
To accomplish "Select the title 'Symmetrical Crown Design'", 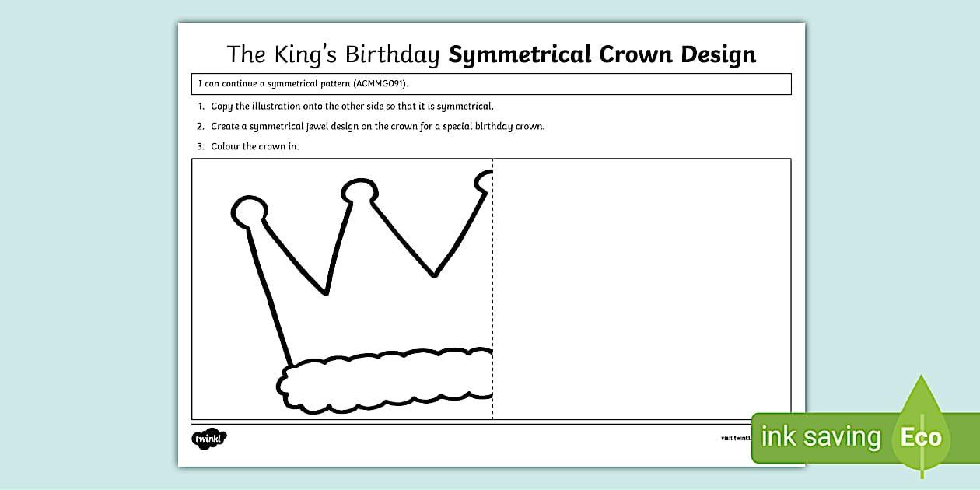I will [603, 54].
